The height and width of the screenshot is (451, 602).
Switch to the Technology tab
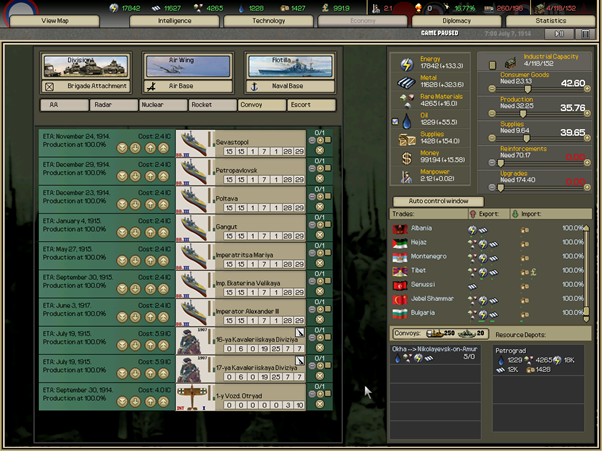[268, 20]
